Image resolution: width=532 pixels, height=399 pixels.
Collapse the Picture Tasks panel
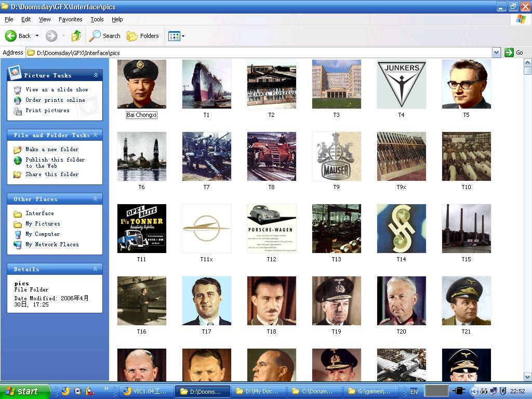tap(96, 75)
